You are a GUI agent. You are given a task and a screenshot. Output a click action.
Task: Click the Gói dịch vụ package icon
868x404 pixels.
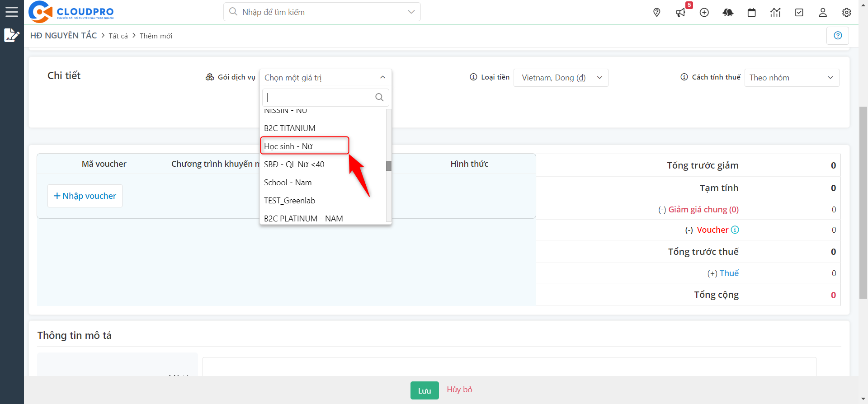point(210,77)
